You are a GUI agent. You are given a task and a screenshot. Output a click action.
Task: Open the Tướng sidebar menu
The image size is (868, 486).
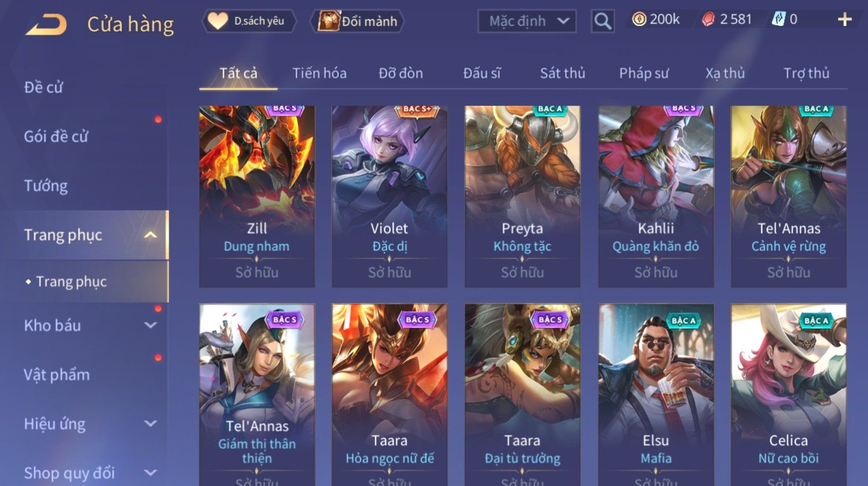[x=46, y=185]
